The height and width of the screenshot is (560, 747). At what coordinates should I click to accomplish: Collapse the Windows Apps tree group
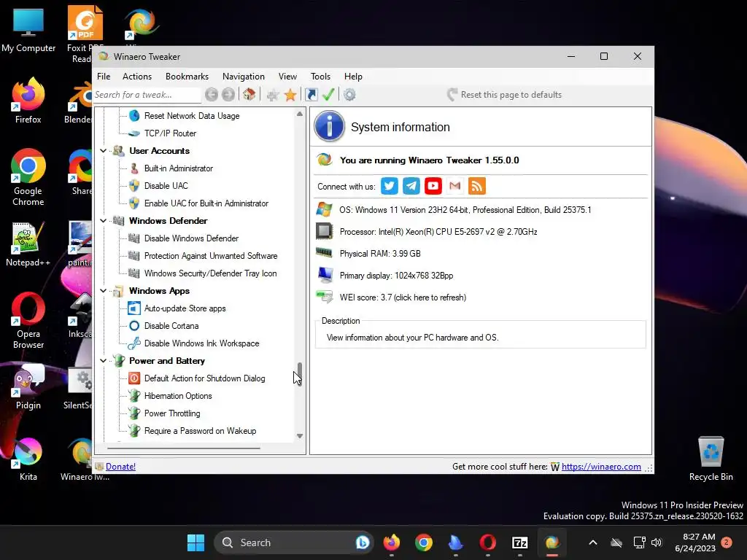[x=104, y=290]
